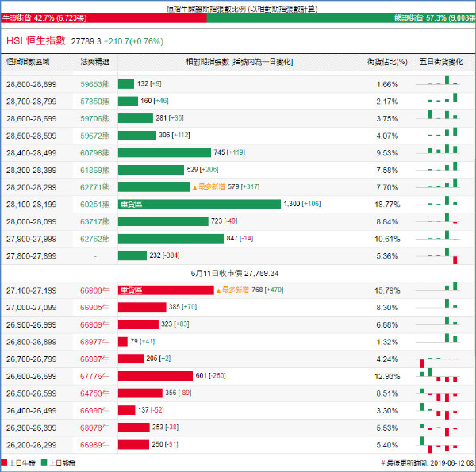
Task: Click the green bar for 28,400-28,499 range
Action: click(164, 152)
